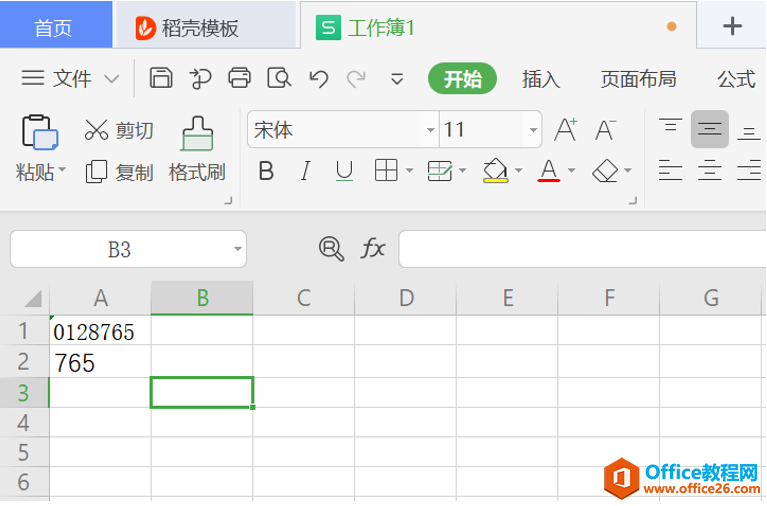767x506 pixels.
Task: Toggle Bold formatting
Action: [266, 171]
